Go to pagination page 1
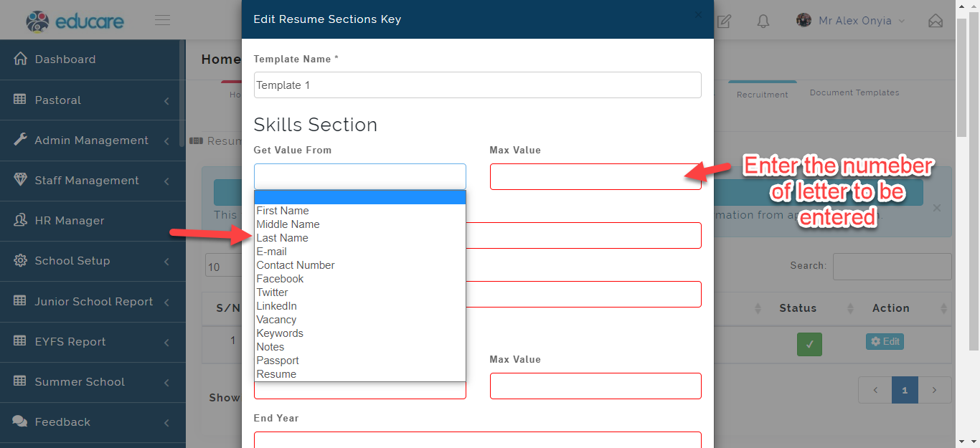Screen dimensions: 980x448 click(905, 391)
